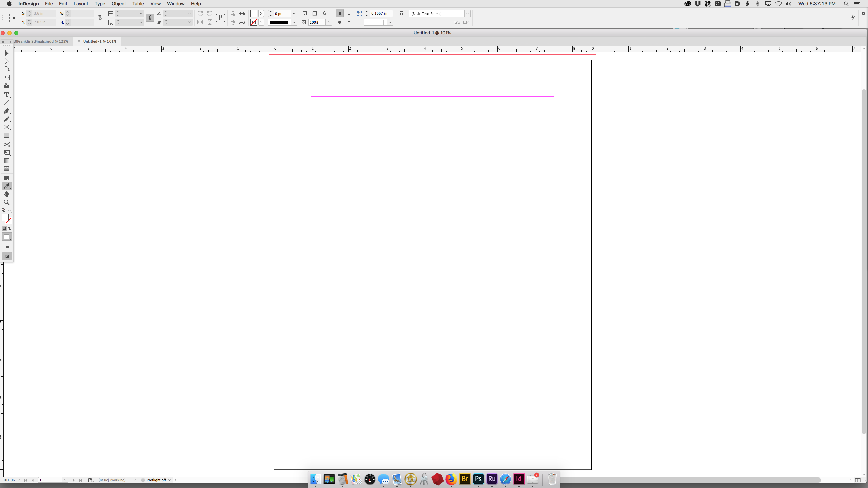Screen dimensions: 868x488
Task: Swap fill and stroke arrows
Action: pos(10,211)
